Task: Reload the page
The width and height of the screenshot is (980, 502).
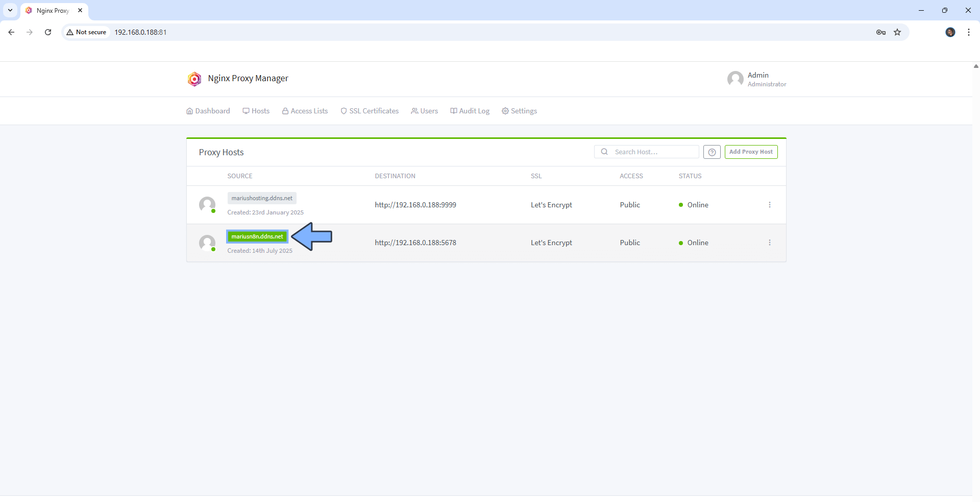Action: tap(48, 32)
